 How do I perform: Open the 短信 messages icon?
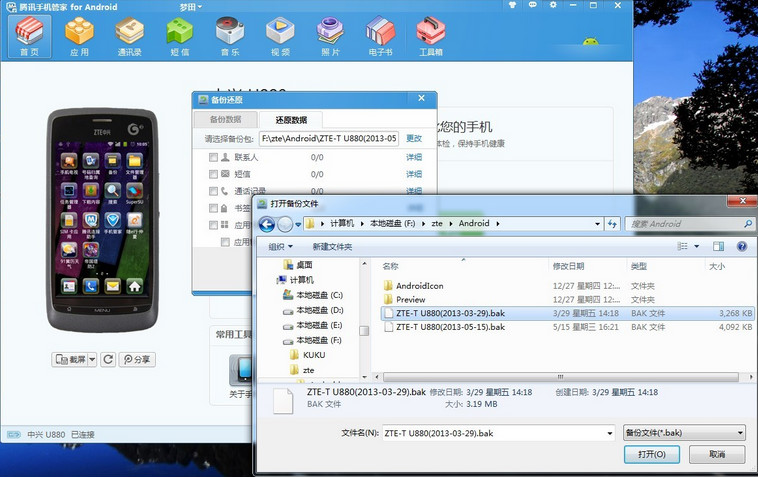pyautogui.click(x=180, y=37)
